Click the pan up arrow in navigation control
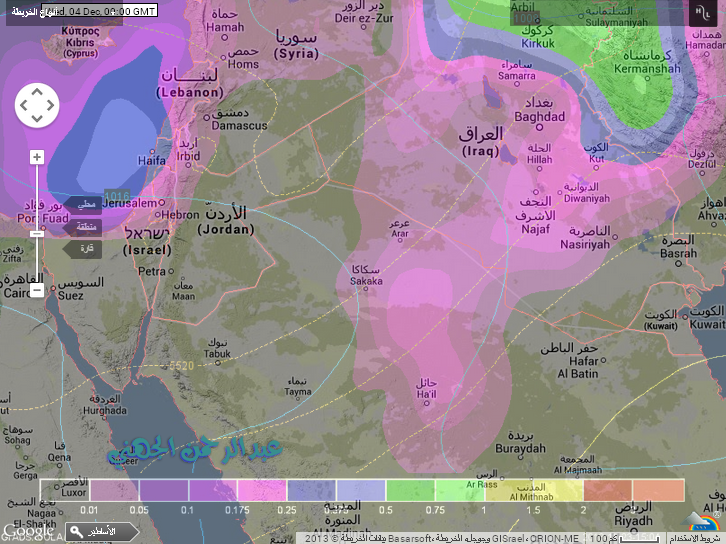The height and width of the screenshot is (544, 726). pos(37,92)
